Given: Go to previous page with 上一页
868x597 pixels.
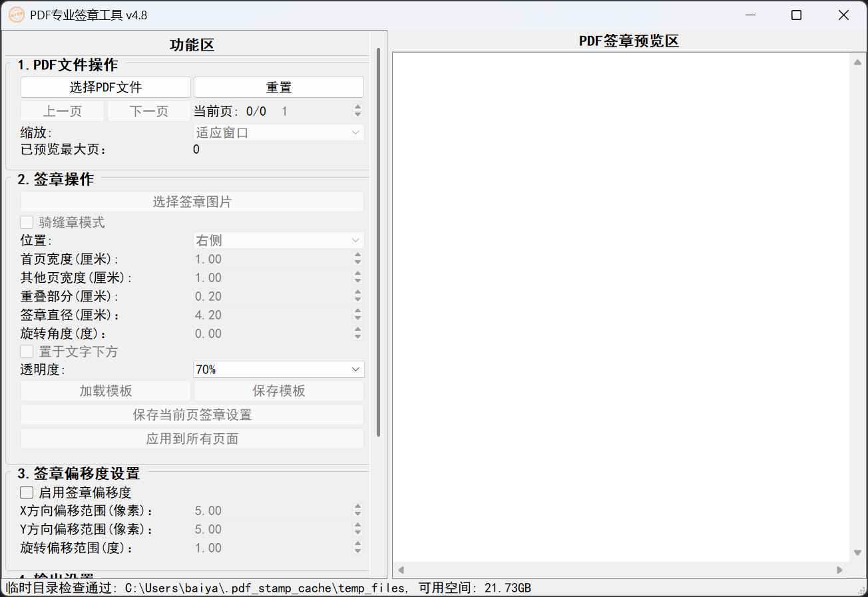Looking at the screenshot, I should click(62, 110).
